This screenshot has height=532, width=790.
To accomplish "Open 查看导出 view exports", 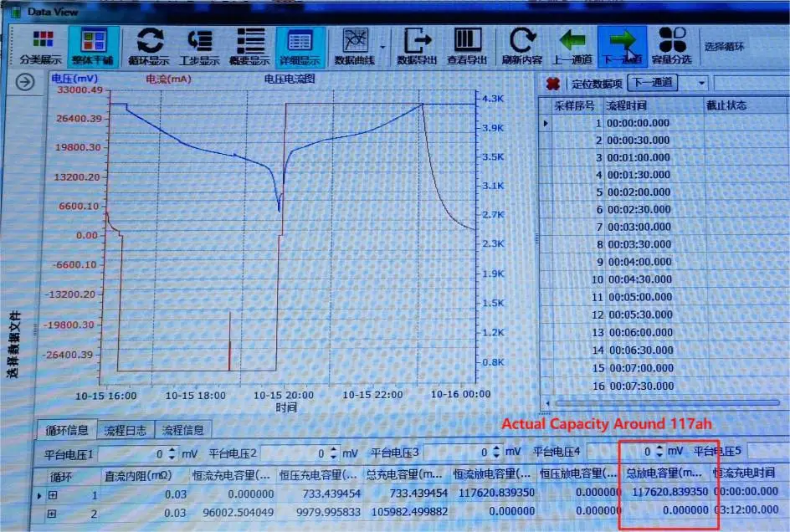I will click(468, 47).
